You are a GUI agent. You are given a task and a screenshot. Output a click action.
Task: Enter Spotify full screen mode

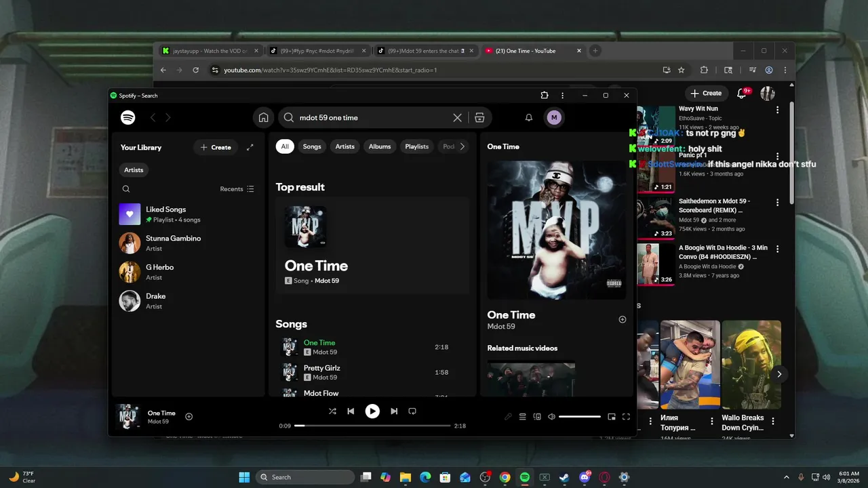(626, 417)
